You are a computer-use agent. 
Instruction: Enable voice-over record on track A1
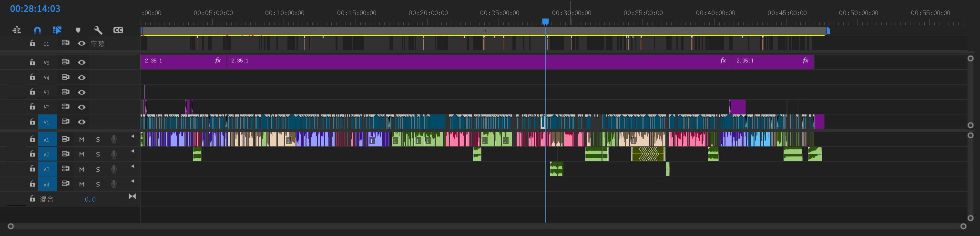(x=114, y=139)
